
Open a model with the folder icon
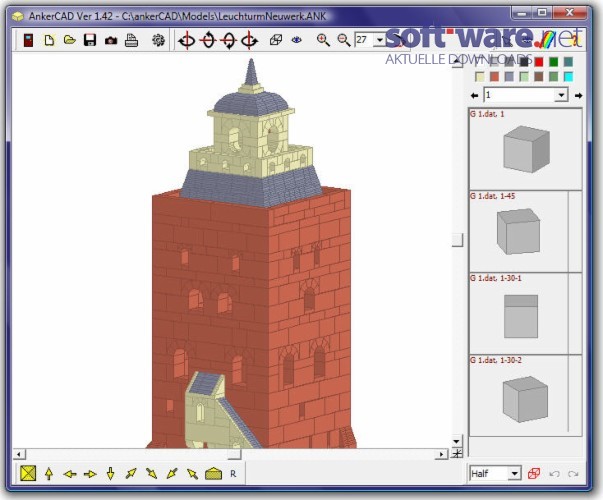tap(70, 40)
